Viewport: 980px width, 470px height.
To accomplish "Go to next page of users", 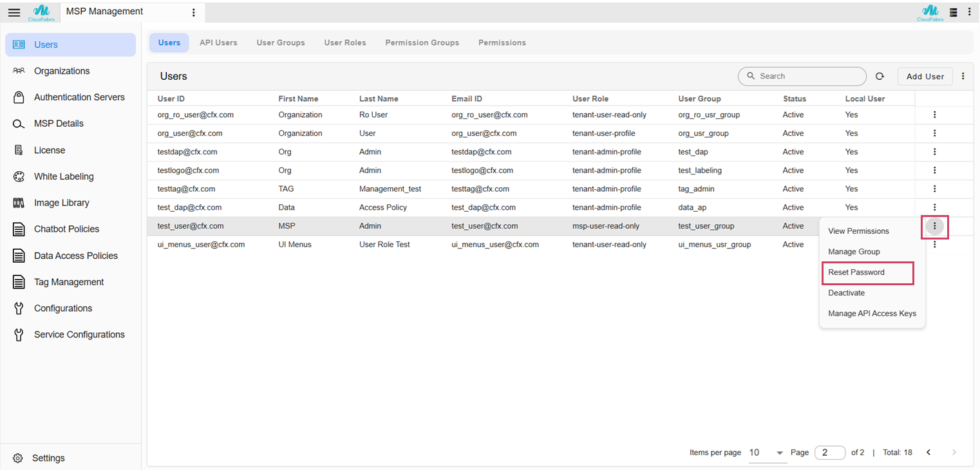I will tap(954, 453).
